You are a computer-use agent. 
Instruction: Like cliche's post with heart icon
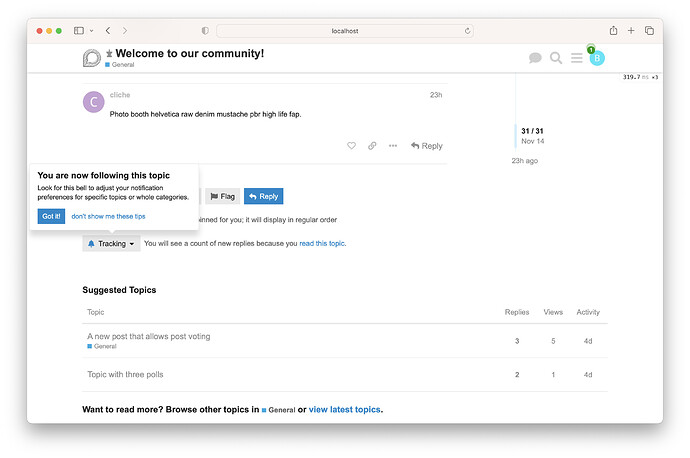click(351, 146)
